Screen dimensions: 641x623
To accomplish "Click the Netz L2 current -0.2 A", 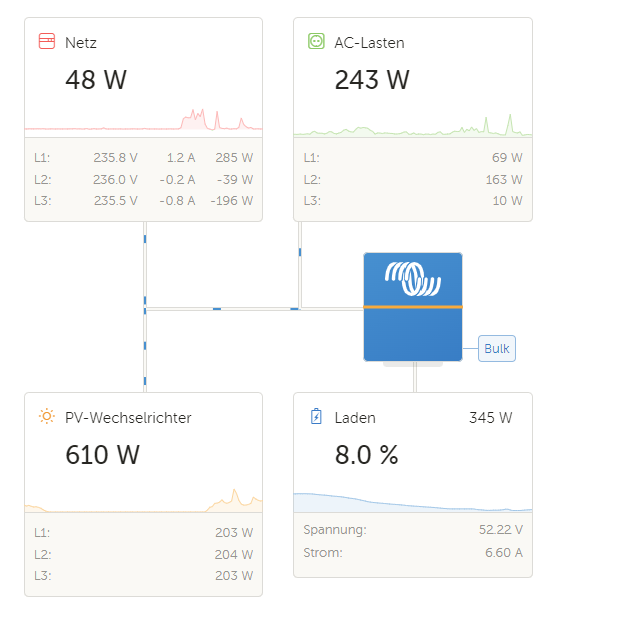I will point(177,179).
